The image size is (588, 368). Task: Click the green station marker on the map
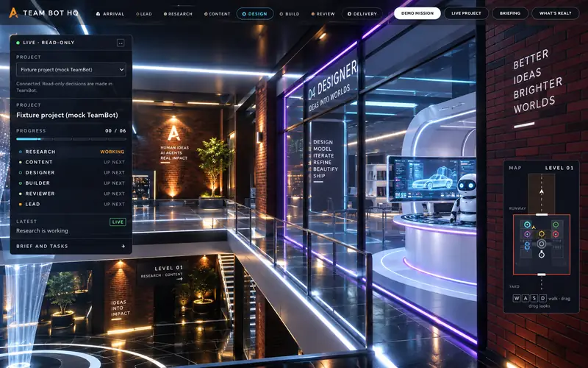point(556,224)
